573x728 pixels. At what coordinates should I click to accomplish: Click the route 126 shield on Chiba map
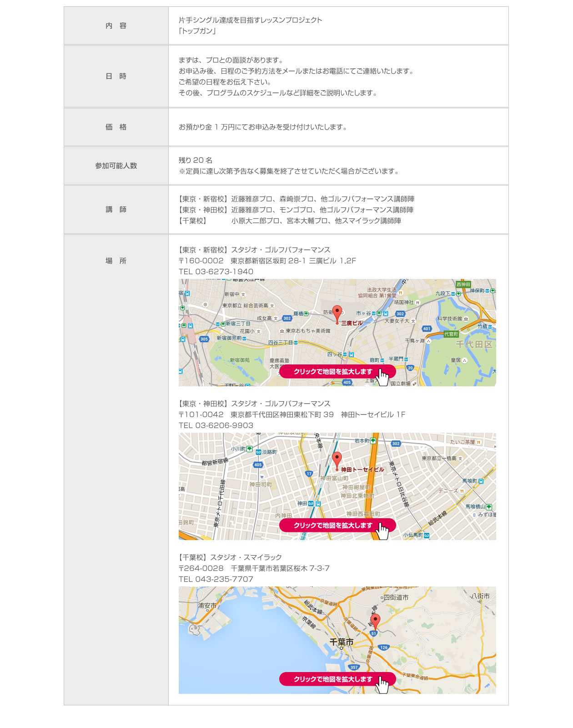[x=384, y=647]
